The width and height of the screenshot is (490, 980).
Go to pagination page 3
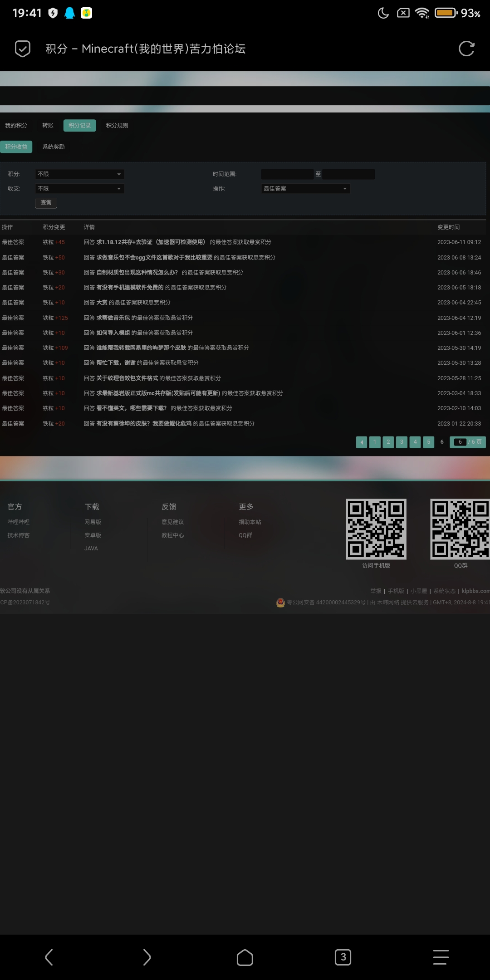(x=402, y=442)
